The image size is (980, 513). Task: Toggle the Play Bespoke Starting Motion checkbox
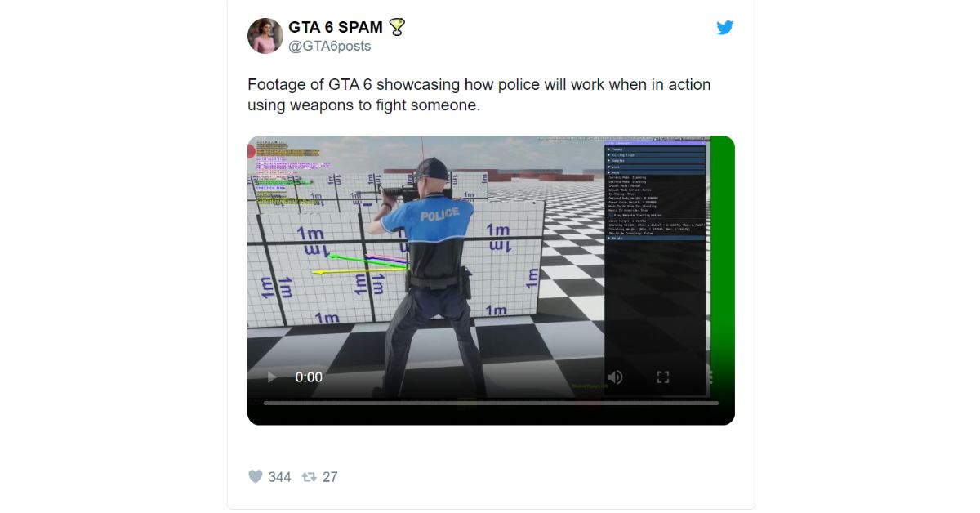[611, 215]
